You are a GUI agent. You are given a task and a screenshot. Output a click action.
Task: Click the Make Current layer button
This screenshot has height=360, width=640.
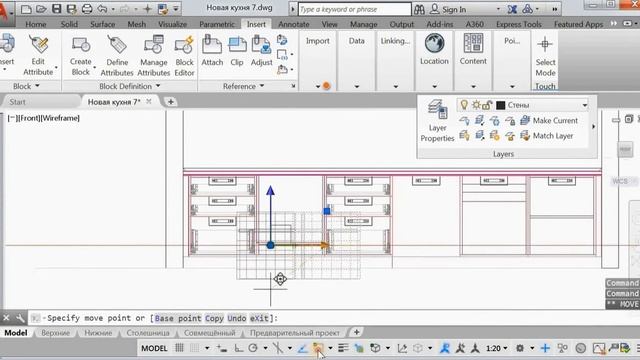point(549,120)
